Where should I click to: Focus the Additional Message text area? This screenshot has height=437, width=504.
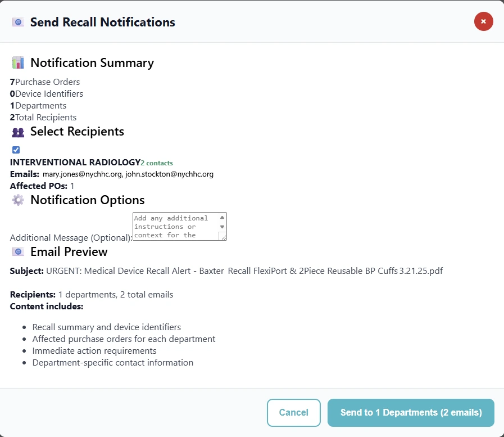tap(175, 226)
